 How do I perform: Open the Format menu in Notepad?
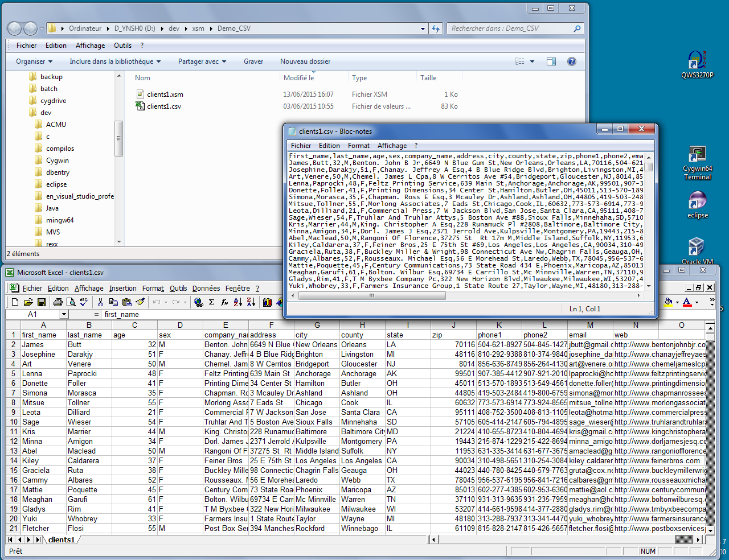point(358,146)
